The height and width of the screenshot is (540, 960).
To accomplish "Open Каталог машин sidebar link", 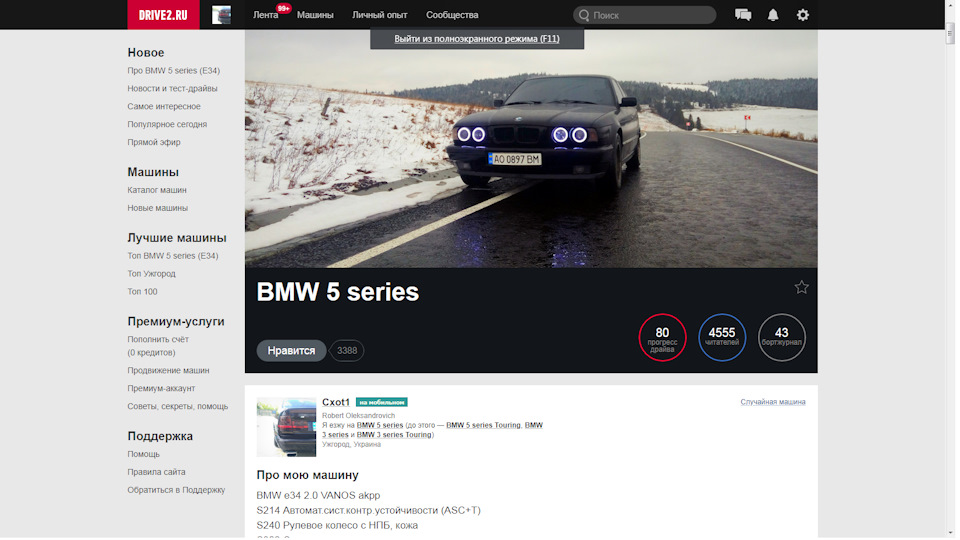I will pos(157,190).
